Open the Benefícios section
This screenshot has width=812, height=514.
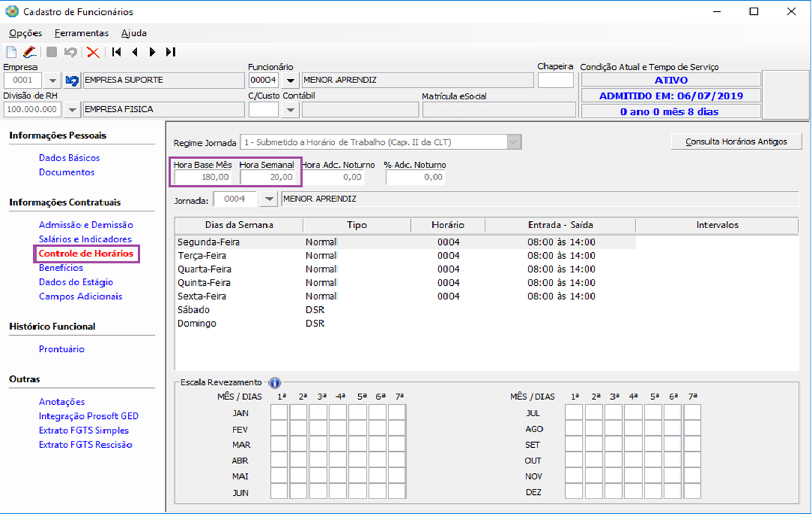pyautogui.click(x=61, y=268)
